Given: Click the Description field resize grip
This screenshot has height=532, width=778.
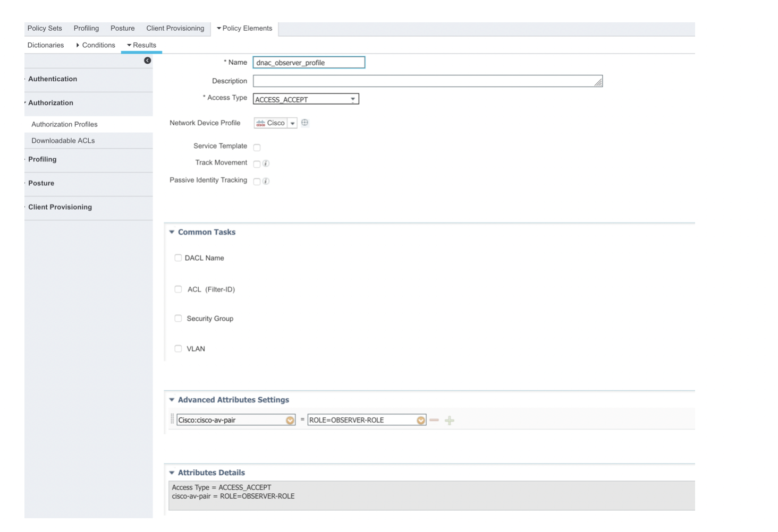Looking at the screenshot, I should click(x=598, y=81).
